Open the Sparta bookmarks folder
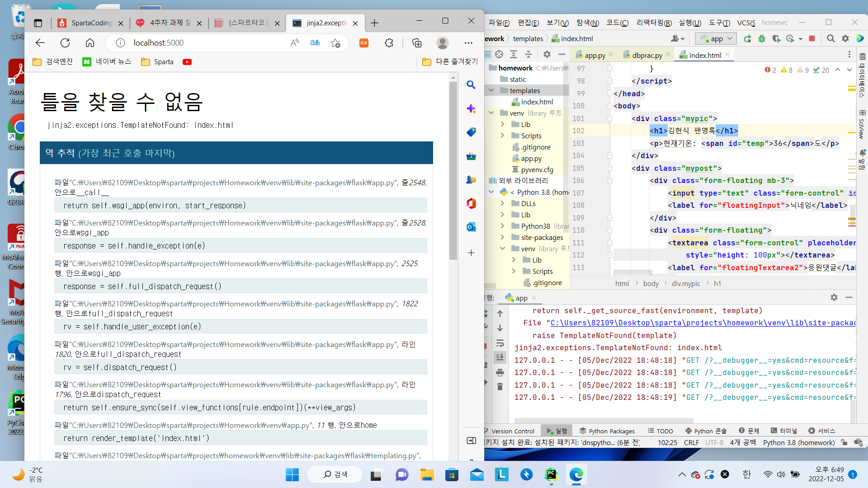The width and height of the screenshot is (868, 488). pyautogui.click(x=157, y=62)
